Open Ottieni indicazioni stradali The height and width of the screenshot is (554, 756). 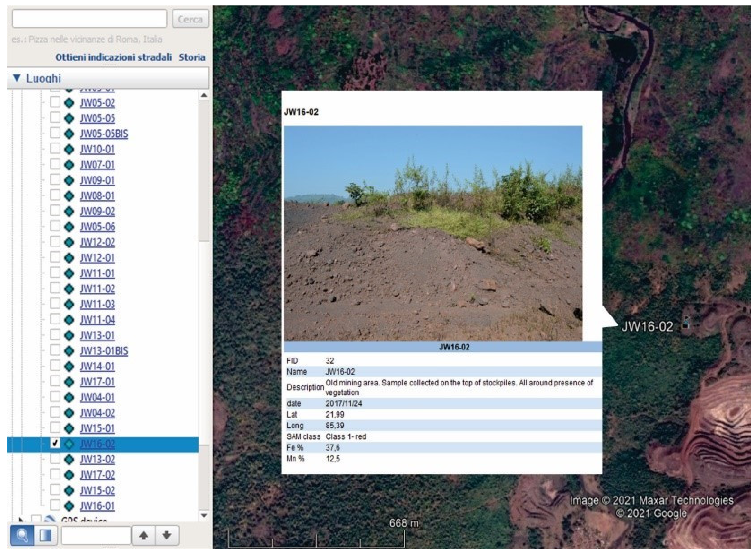point(113,57)
